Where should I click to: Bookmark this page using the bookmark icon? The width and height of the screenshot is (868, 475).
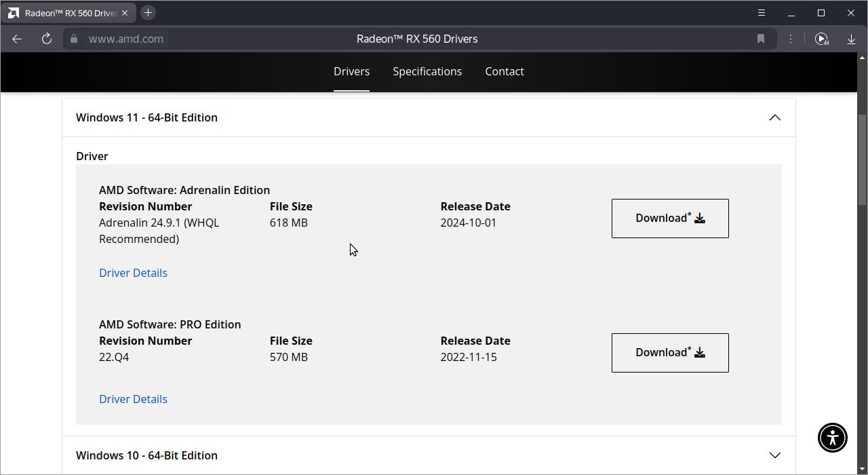click(761, 39)
